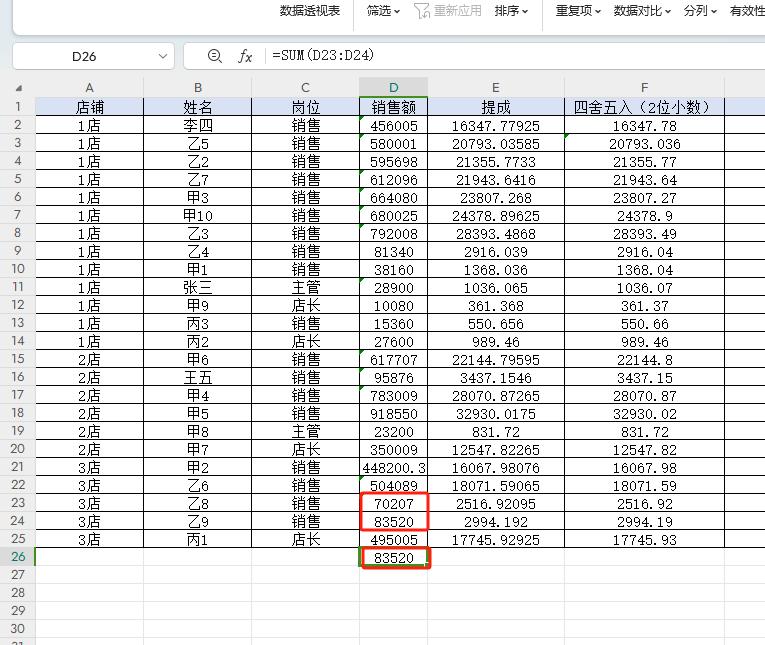Click the 姓名 header cell
Image resolution: width=765 pixels, height=645 pixels.
198,107
